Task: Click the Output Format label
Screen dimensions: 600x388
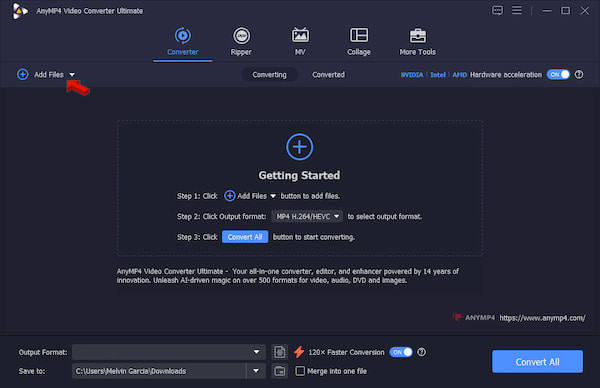Action: (43, 352)
